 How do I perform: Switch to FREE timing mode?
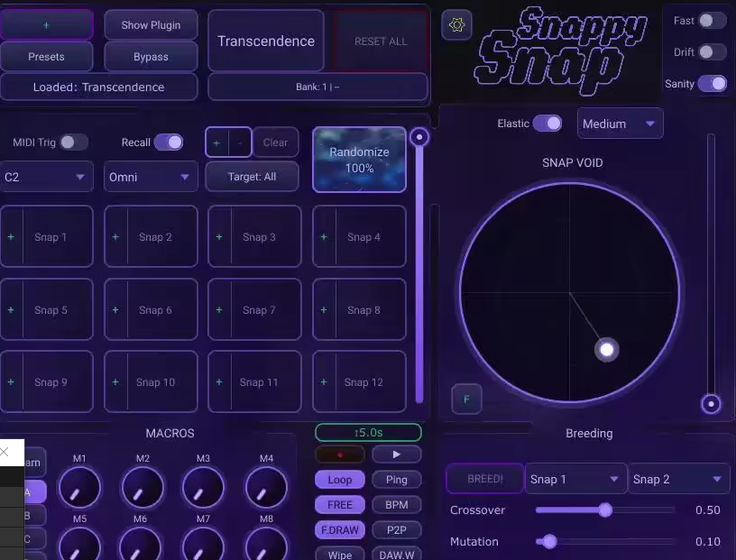coord(339,504)
